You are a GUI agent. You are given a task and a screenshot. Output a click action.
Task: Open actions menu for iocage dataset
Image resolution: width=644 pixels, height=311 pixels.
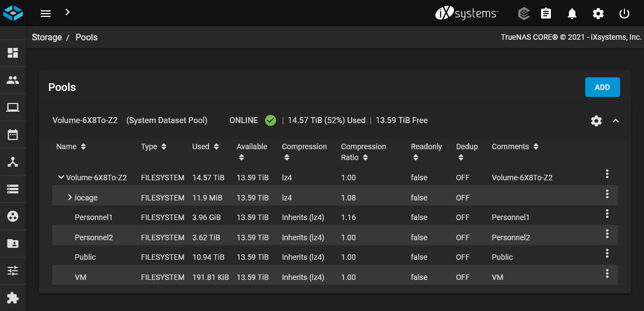607,194
